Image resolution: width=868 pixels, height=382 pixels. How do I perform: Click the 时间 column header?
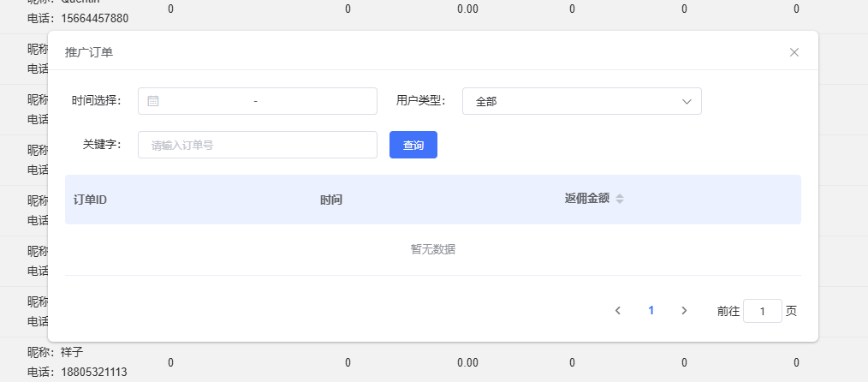[x=331, y=200]
